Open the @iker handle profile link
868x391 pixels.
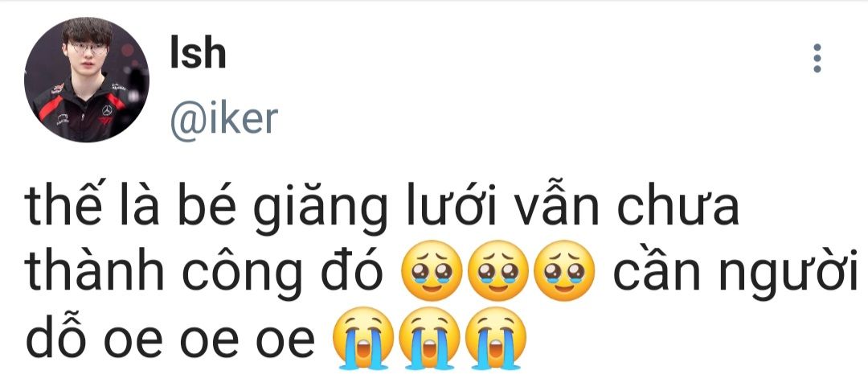point(224,118)
